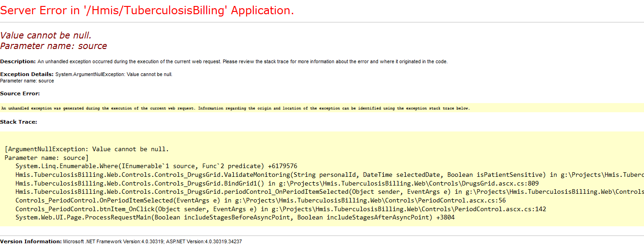This screenshot has width=644, height=246.
Task: Click the italic 'Parameter name: source' heading
Action: coord(54,46)
